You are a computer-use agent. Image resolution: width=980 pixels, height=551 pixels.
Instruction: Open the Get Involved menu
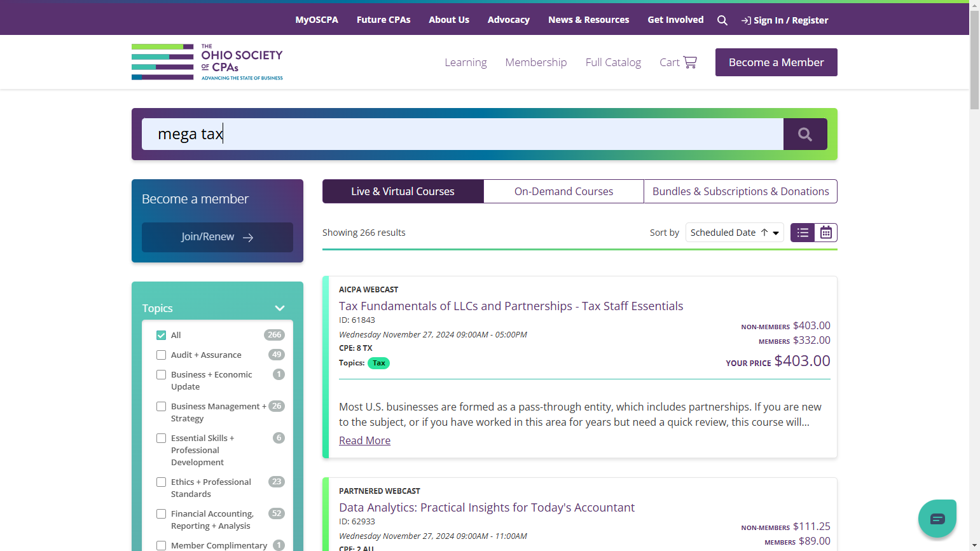675,20
